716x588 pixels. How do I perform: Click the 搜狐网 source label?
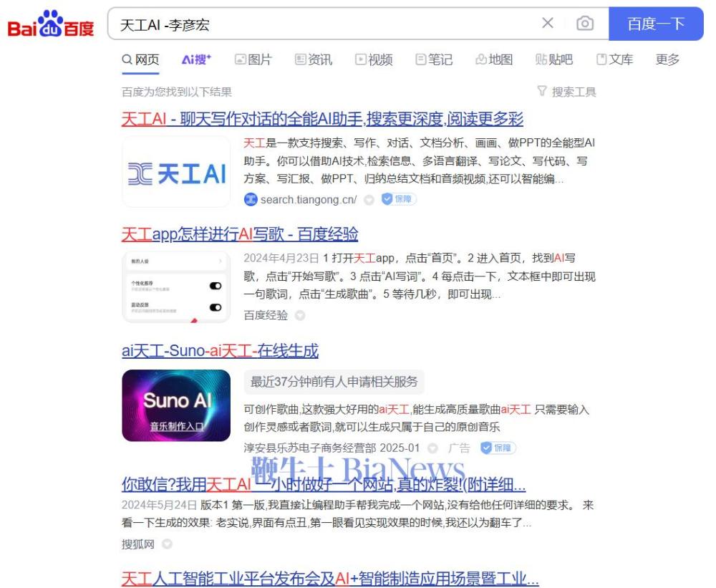pyautogui.click(x=138, y=544)
